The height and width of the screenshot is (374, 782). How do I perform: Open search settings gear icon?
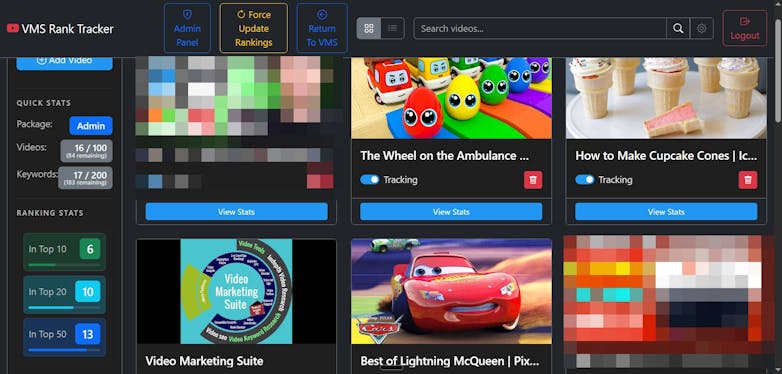tap(702, 28)
